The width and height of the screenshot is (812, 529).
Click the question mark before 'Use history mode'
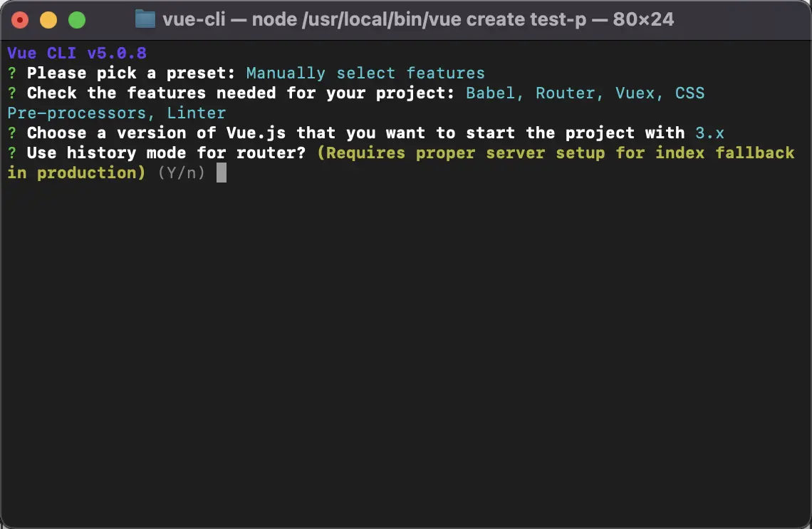point(12,153)
